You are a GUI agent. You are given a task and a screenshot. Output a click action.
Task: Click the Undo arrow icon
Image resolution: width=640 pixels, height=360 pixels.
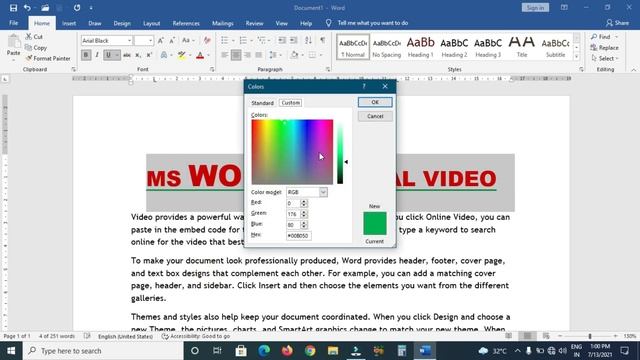pos(27,8)
